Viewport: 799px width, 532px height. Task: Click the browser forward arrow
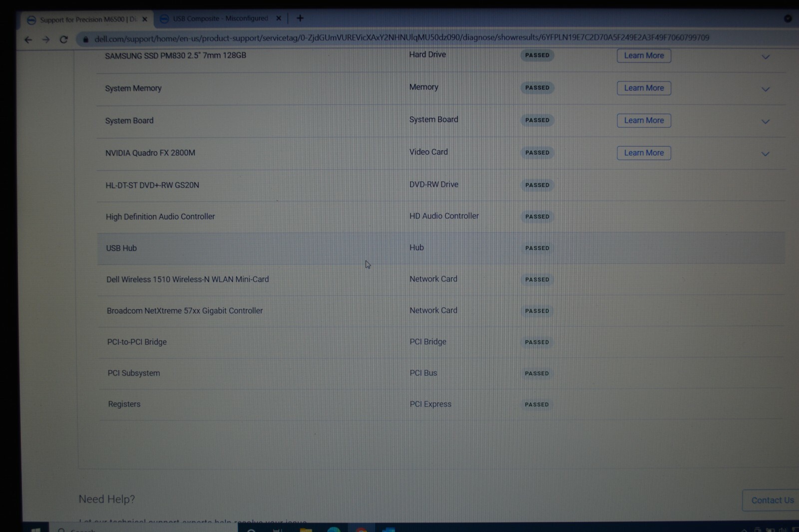click(46, 39)
